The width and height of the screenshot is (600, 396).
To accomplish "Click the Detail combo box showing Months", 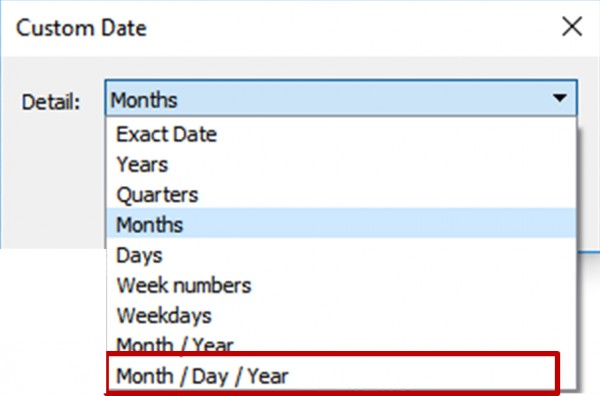I will tap(341, 98).
